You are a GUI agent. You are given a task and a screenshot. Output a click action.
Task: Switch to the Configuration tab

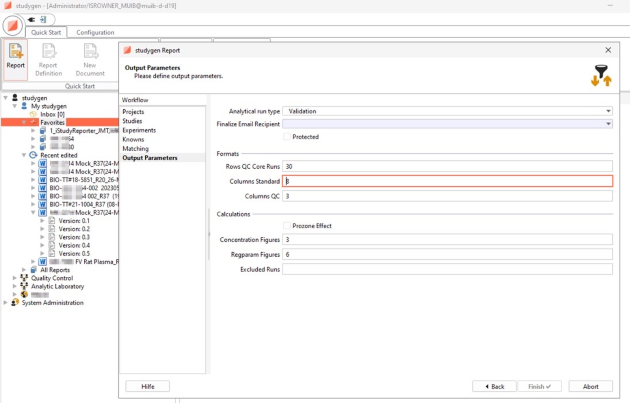95,32
